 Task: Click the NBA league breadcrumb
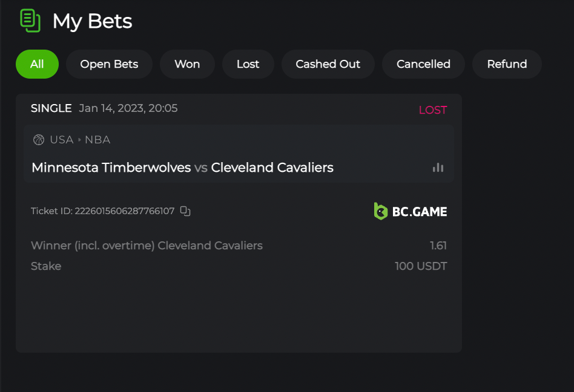pyautogui.click(x=97, y=140)
